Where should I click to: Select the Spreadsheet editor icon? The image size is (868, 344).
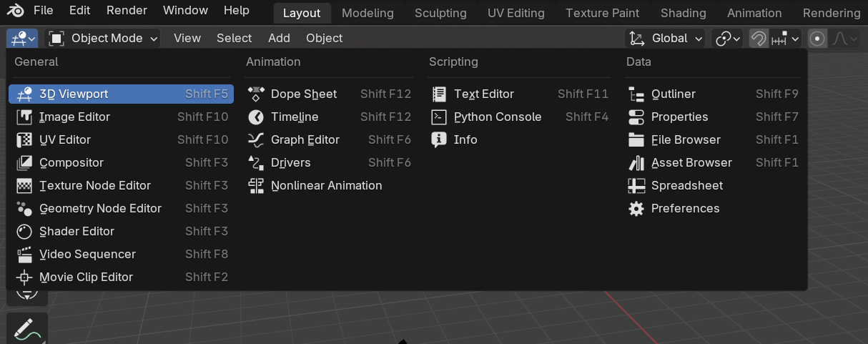pos(636,185)
